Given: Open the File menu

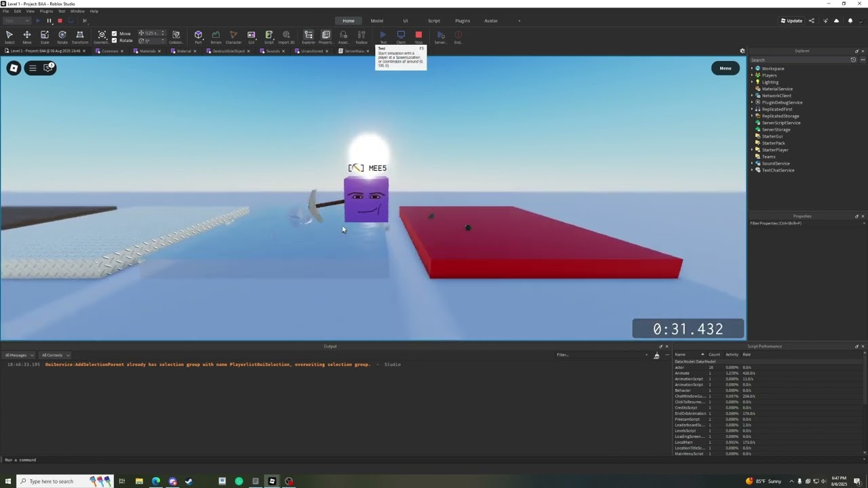Looking at the screenshot, I should coord(6,12).
